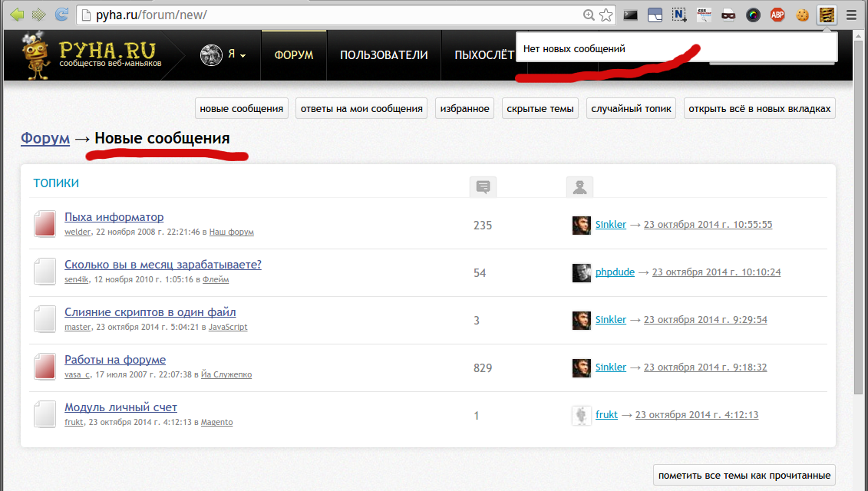Click the zoom magnifier icon in address bar
868x491 pixels.
coord(589,14)
